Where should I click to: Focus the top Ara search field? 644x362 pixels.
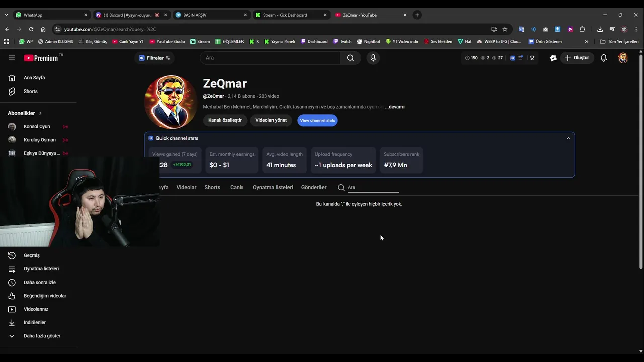click(270, 58)
